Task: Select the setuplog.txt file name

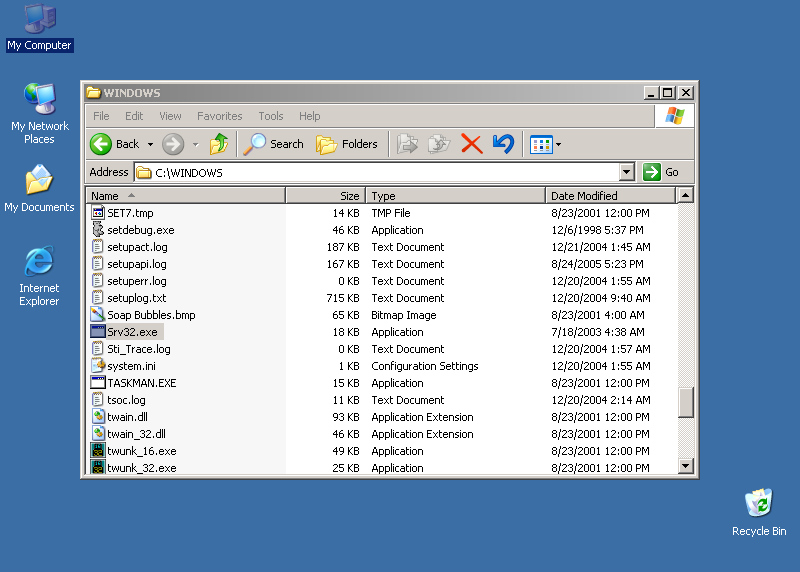Action: pyautogui.click(x=137, y=298)
